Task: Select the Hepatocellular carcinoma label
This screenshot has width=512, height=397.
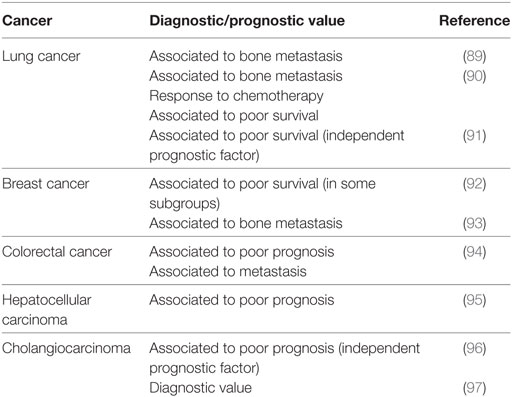Action: point(46,310)
